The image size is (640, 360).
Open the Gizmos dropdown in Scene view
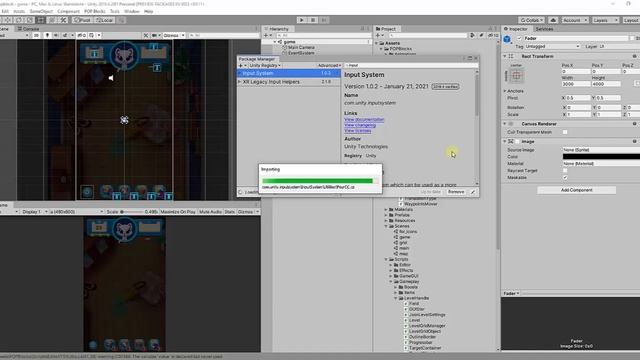[174, 36]
